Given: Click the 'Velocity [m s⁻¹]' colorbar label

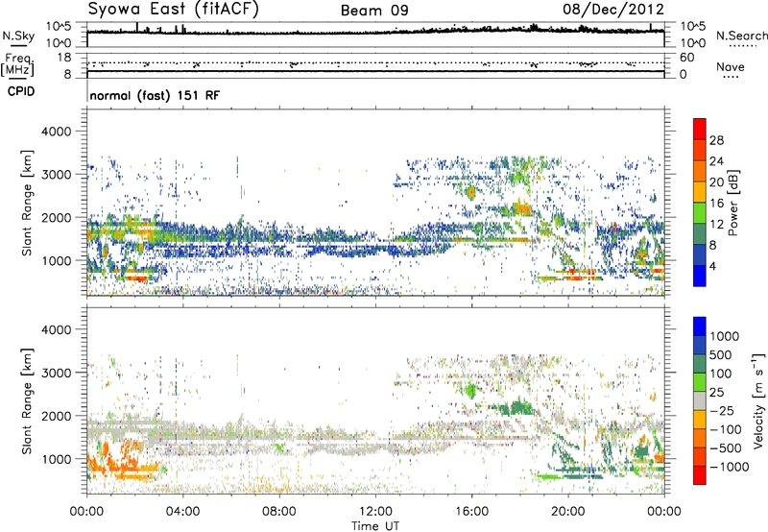Looking at the screenshot, I should 758,400.
